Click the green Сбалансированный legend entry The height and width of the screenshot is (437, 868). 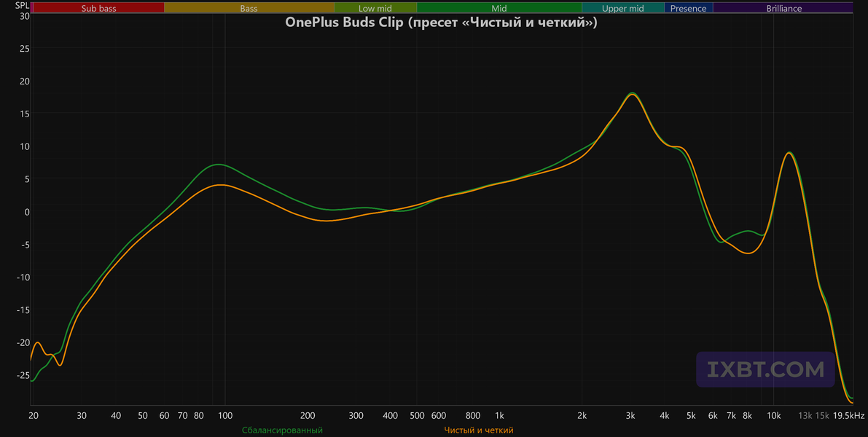(282, 430)
